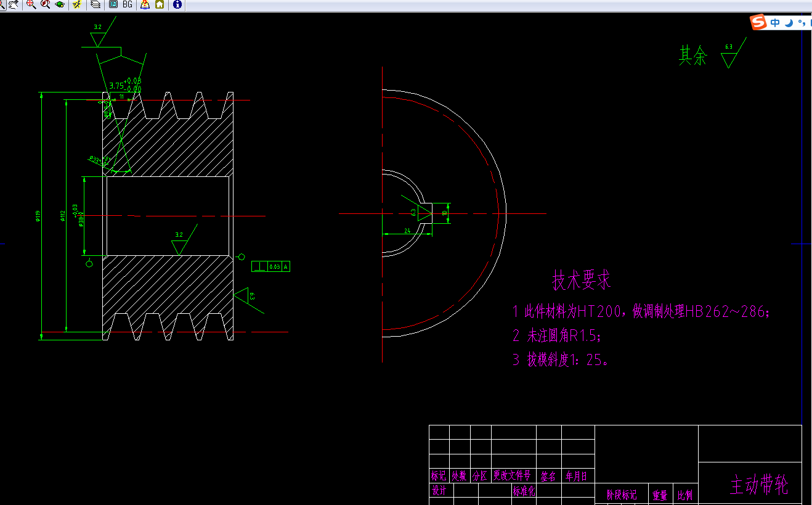Click the 重量 cell in title block

[660, 495]
